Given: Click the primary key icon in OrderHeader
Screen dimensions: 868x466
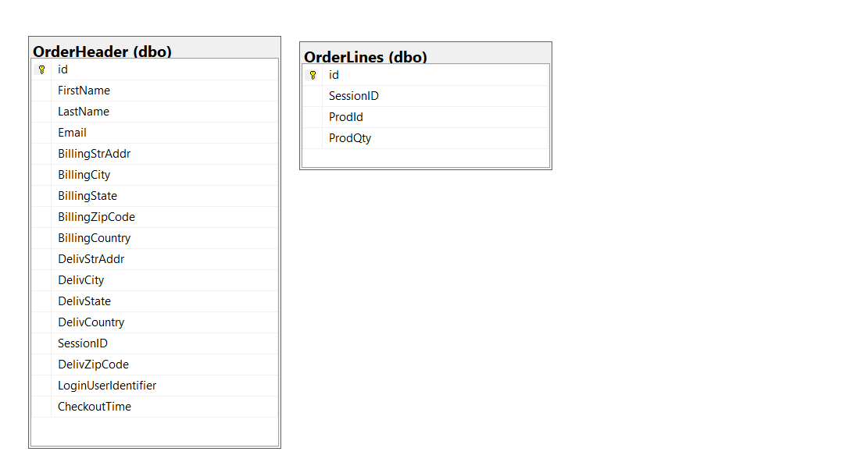Looking at the screenshot, I should (x=41, y=69).
